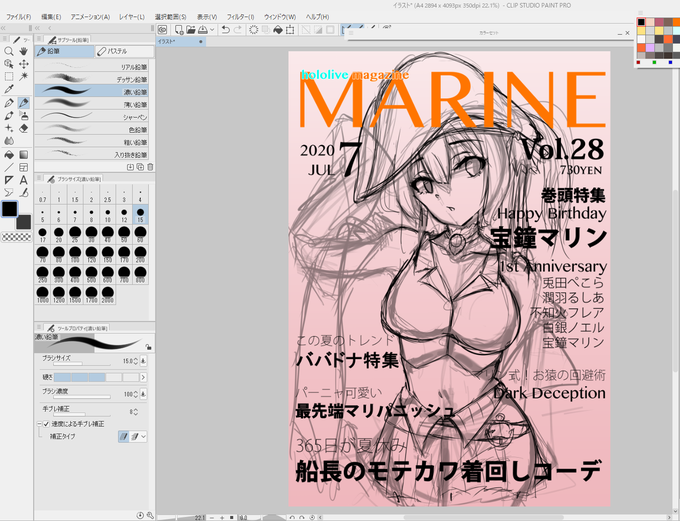Select the Move layer tool
Screen dimensions: 680x521
tap(23, 64)
